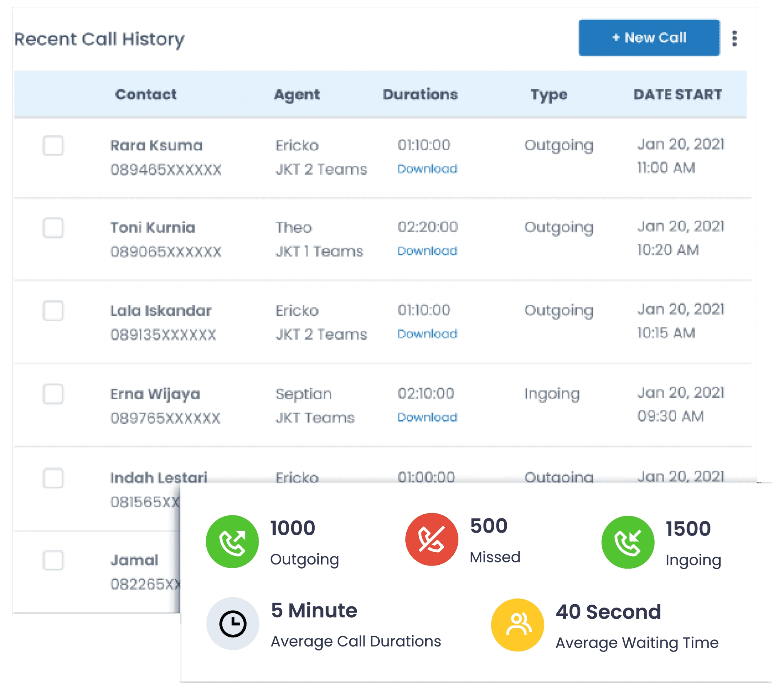Tick the checkbox beside Jamal
Image resolution: width=784 pixels, height=699 pixels.
point(53,560)
